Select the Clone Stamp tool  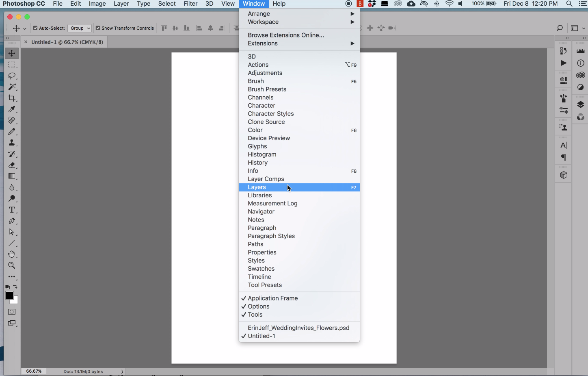[12, 143]
